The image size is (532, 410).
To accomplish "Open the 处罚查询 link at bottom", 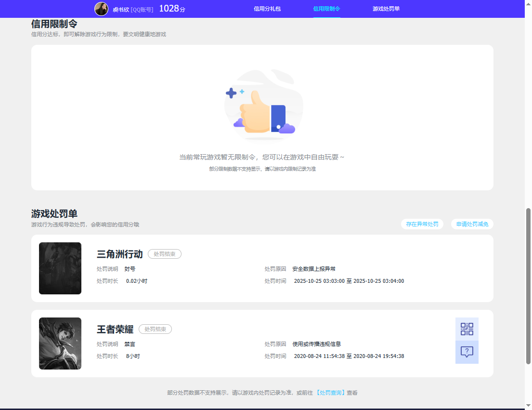I will [x=330, y=393].
